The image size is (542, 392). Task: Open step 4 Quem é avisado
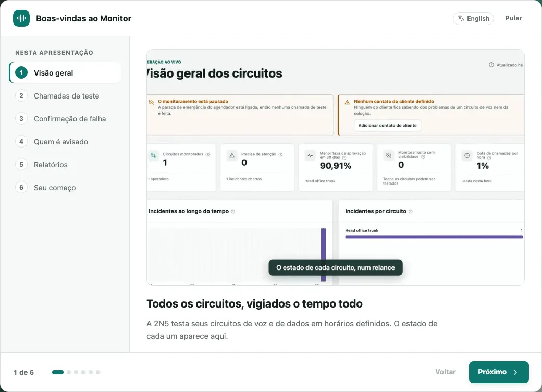[65, 142]
